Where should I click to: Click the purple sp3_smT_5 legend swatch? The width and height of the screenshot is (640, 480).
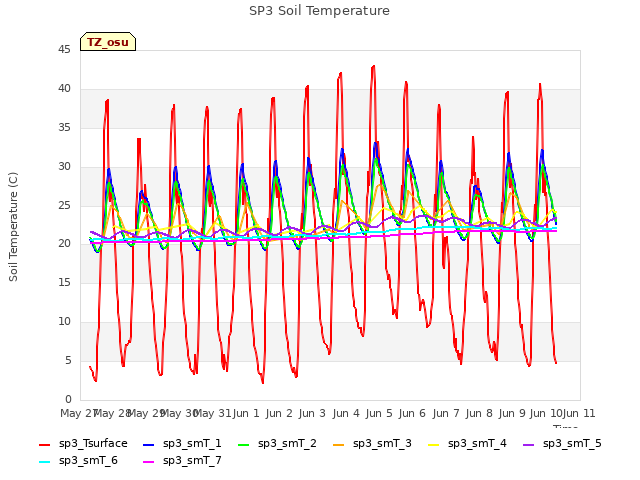tap(529, 444)
